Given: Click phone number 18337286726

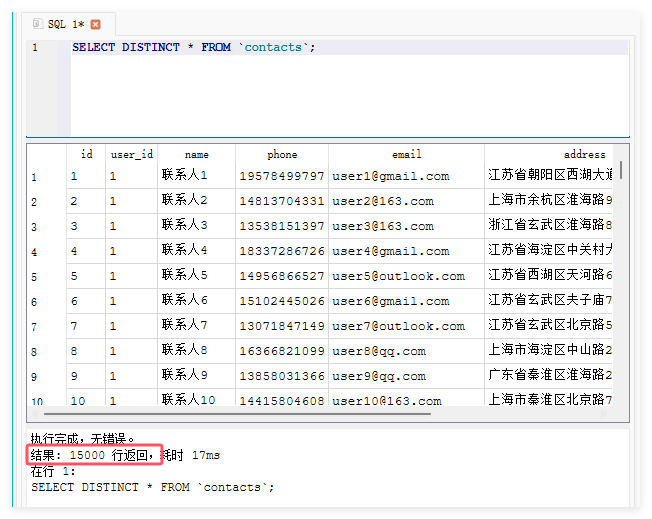Looking at the screenshot, I should coord(282,251).
